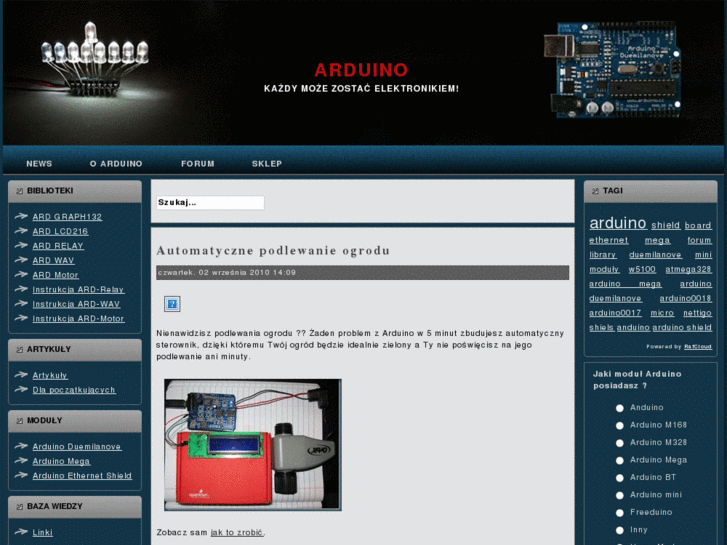
Task: Select the Arduino Mega poll option
Action: [x=619, y=461]
